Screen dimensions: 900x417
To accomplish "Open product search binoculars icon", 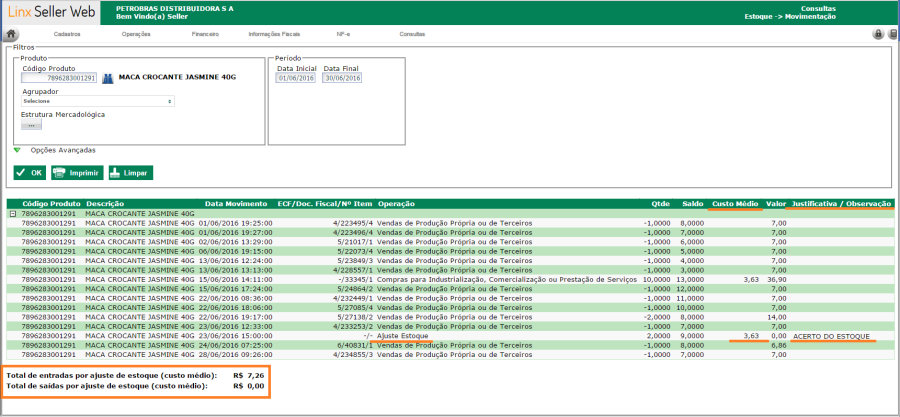I will 108,78.
